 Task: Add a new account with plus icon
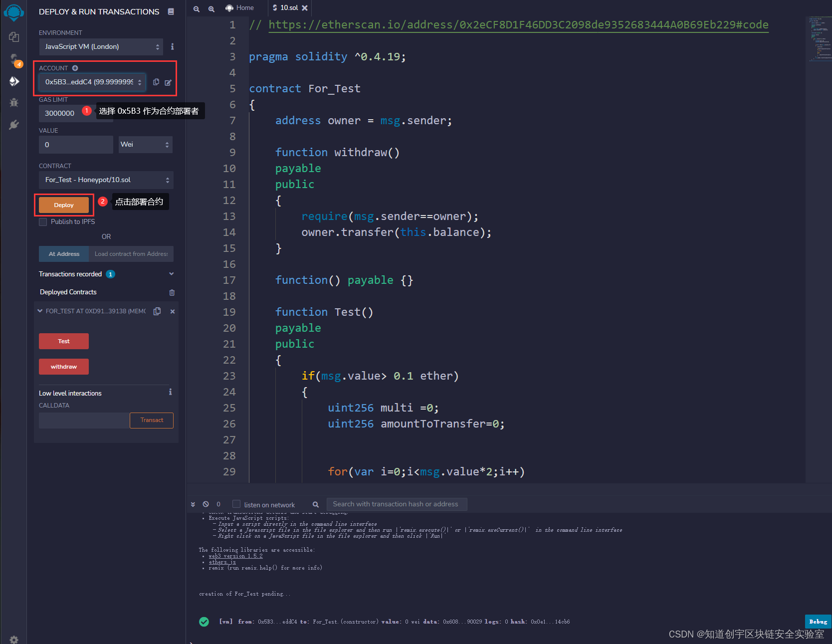pyautogui.click(x=75, y=68)
